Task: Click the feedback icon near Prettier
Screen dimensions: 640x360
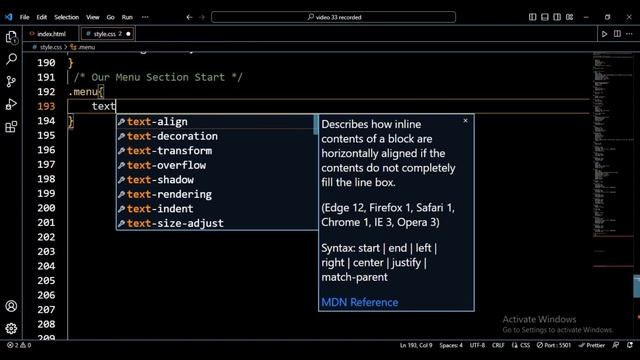Action: click(x=616, y=345)
